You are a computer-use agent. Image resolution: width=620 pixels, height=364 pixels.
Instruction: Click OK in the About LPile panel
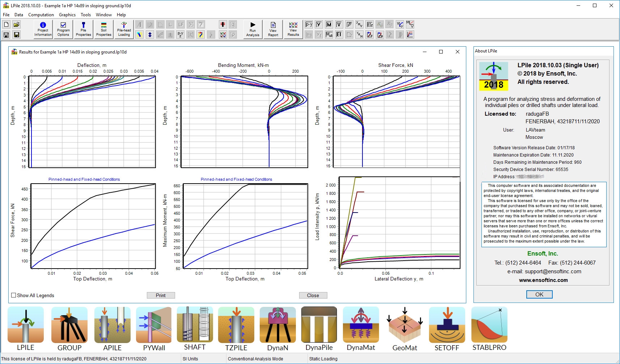[x=539, y=295]
